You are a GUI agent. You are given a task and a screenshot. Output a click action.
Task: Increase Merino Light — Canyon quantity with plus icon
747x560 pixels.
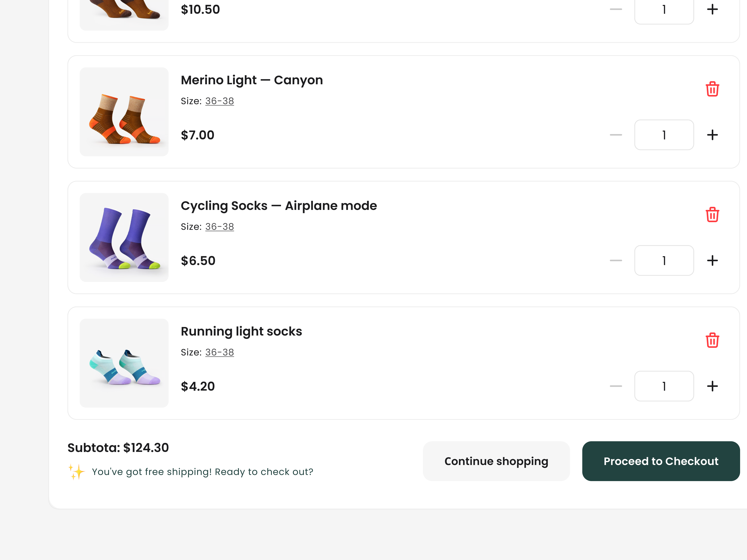click(x=712, y=135)
